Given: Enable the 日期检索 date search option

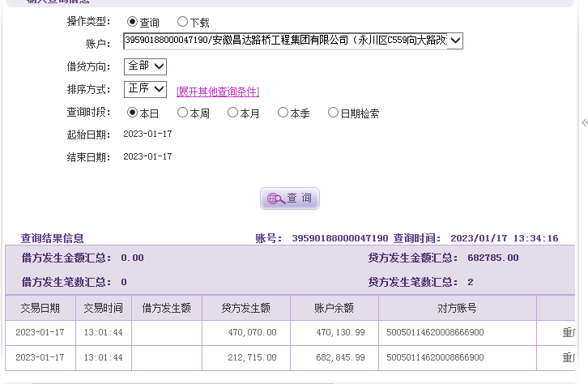Looking at the screenshot, I should coord(333,113).
